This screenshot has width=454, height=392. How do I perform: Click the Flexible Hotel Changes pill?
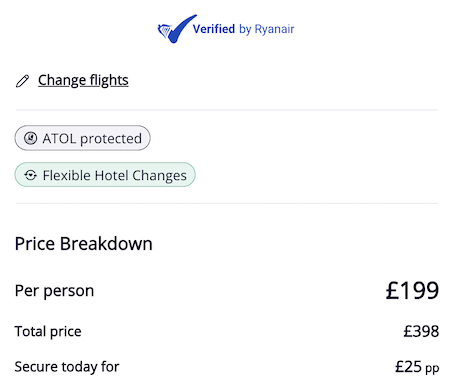(105, 175)
